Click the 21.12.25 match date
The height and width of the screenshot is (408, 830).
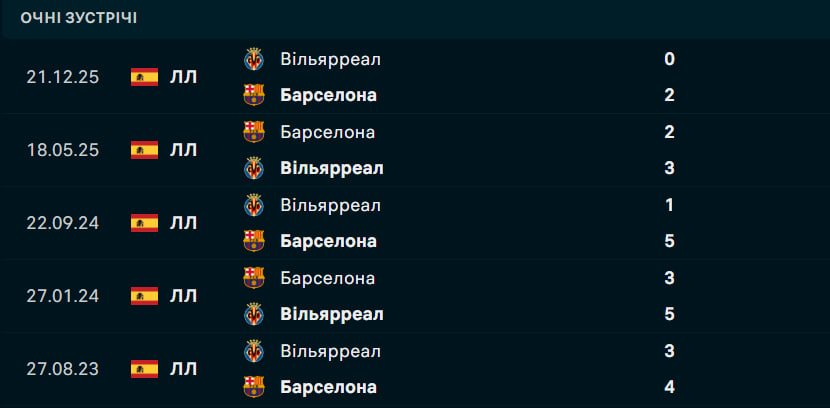(x=63, y=77)
